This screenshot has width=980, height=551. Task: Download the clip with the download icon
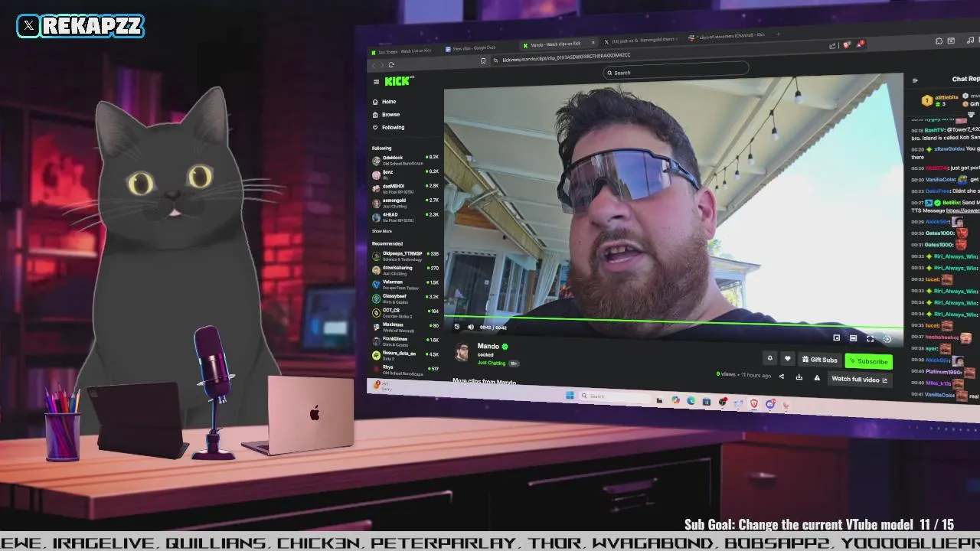pyautogui.click(x=799, y=377)
